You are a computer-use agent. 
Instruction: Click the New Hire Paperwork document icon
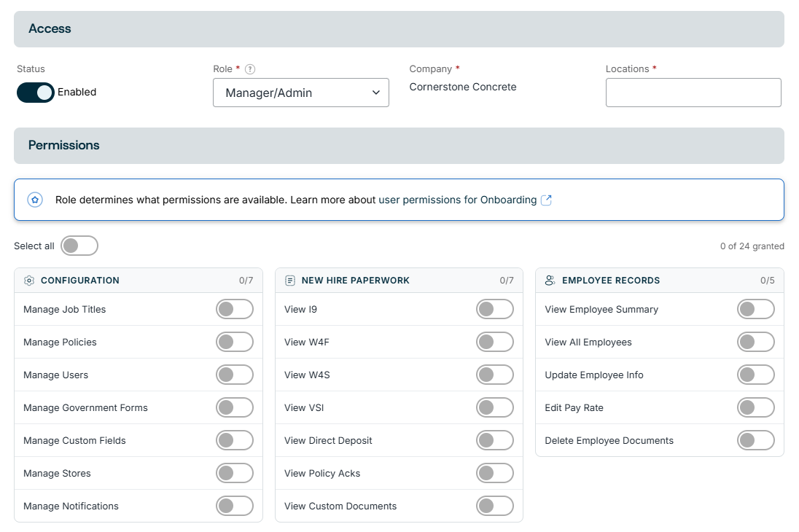(290, 281)
